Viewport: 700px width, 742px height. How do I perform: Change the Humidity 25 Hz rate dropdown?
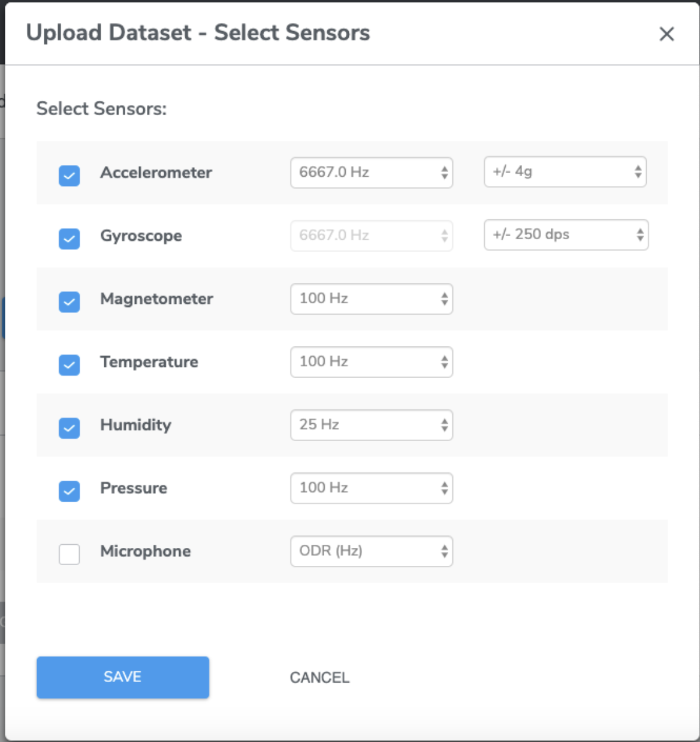pos(372,425)
